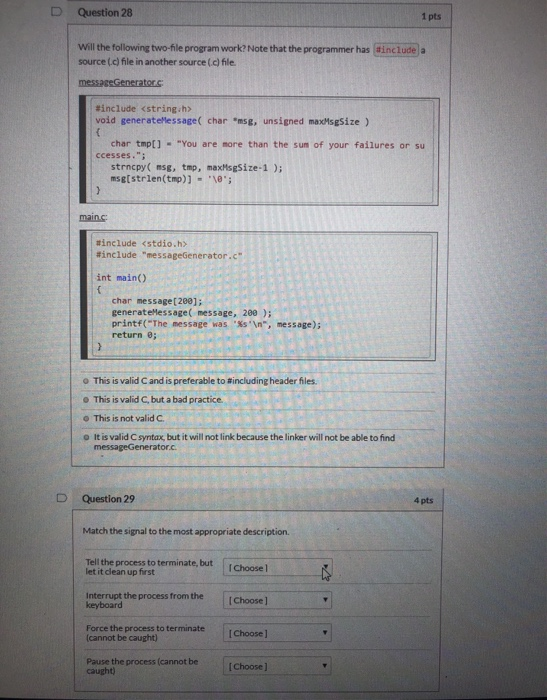Choose the 'This is not valid C' option
The height and width of the screenshot is (700, 547).
86,419
